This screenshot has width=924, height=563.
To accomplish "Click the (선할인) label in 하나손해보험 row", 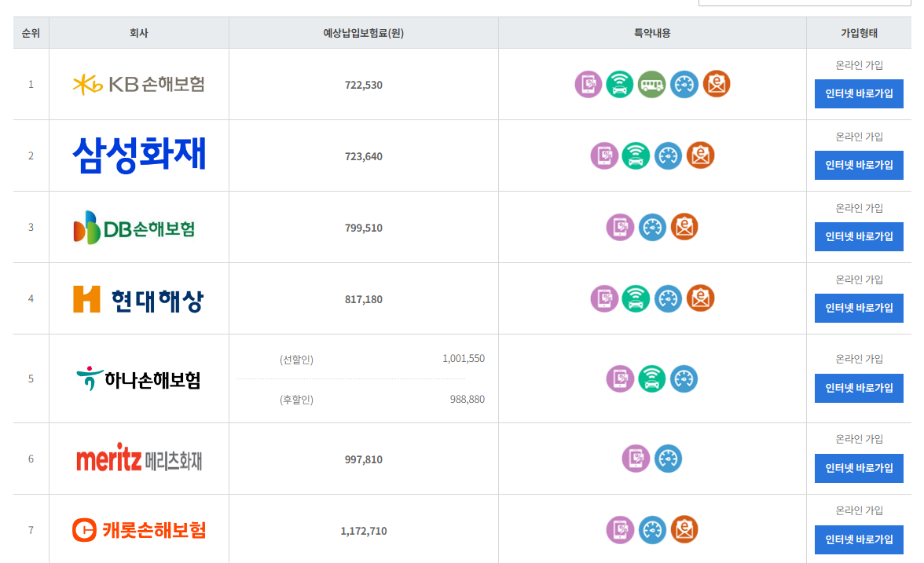I will pos(296,360).
